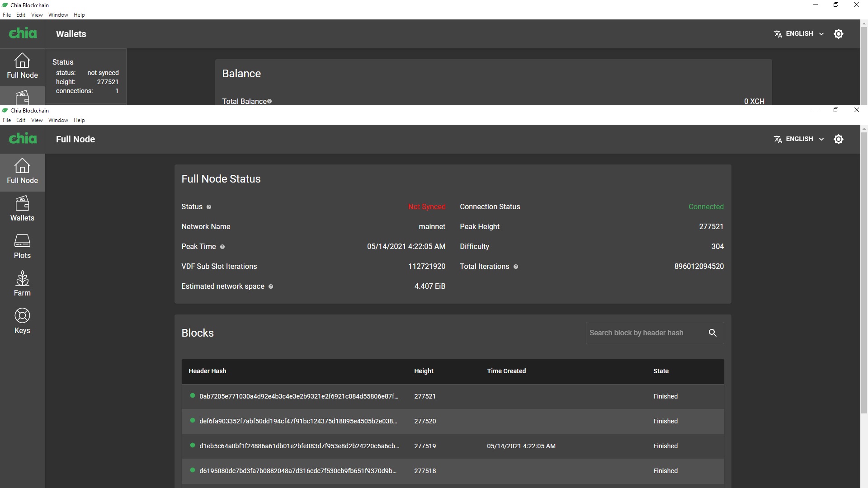Image resolution: width=868 pixels, height=488 pixels.
Task: Click VDF Sub Slot Iterations value 112721920
Action: (x=427, y=267)
